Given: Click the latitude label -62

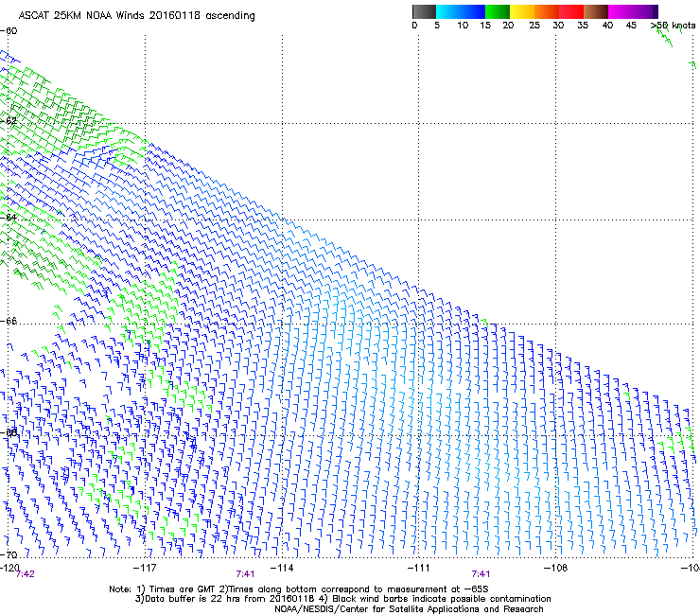Looking at the screenshot, I should (9, 120).
